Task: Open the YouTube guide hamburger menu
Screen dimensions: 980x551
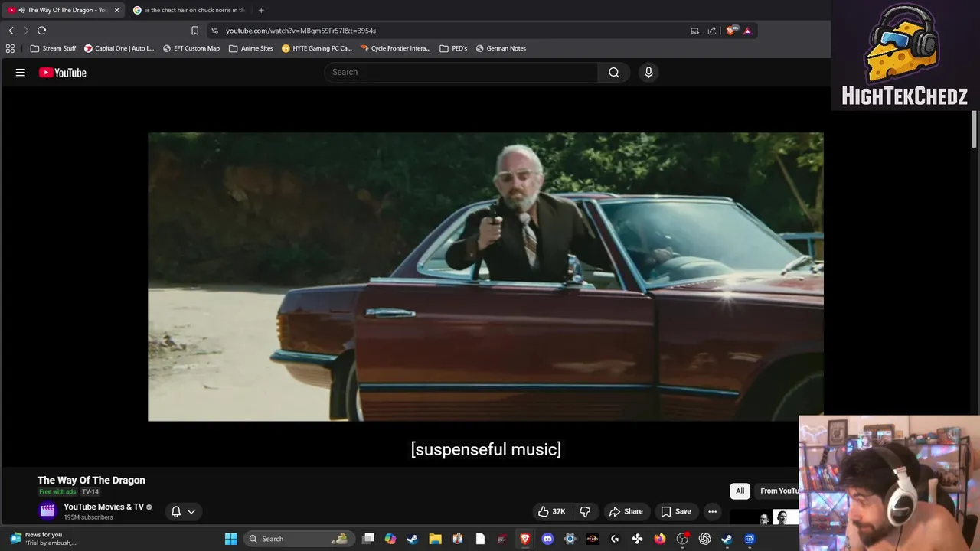Action: click(21, 73)
